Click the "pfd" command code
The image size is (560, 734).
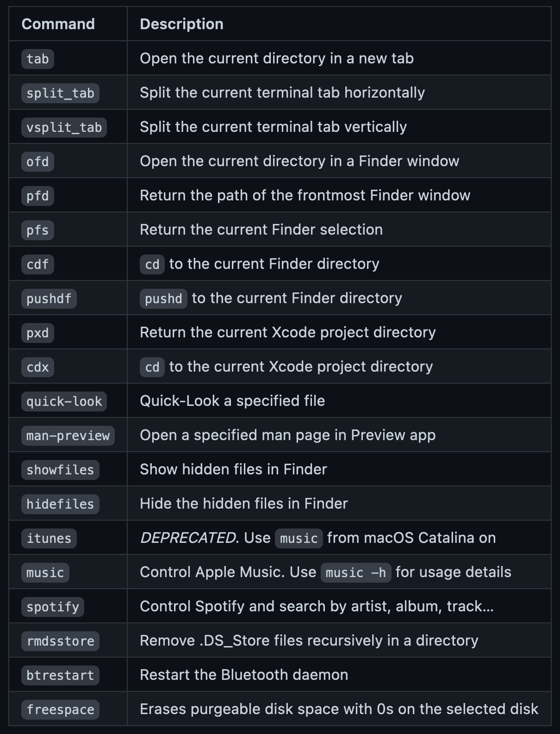click(x=37, y=196)
